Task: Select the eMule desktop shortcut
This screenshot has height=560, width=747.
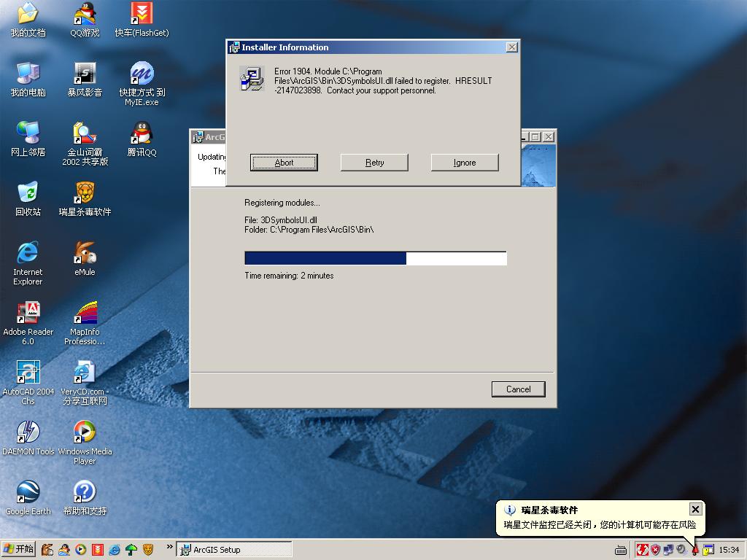Action: coord(85,259)
